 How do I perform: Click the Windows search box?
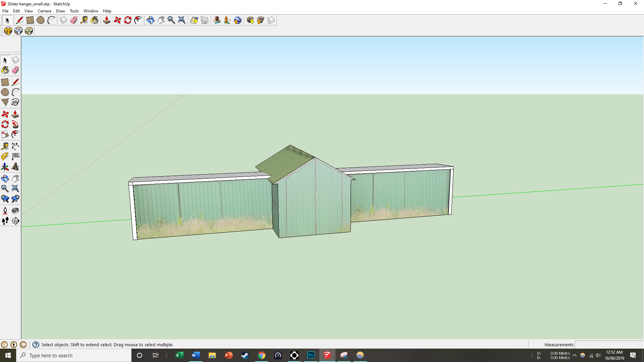[x=74, y=355]
